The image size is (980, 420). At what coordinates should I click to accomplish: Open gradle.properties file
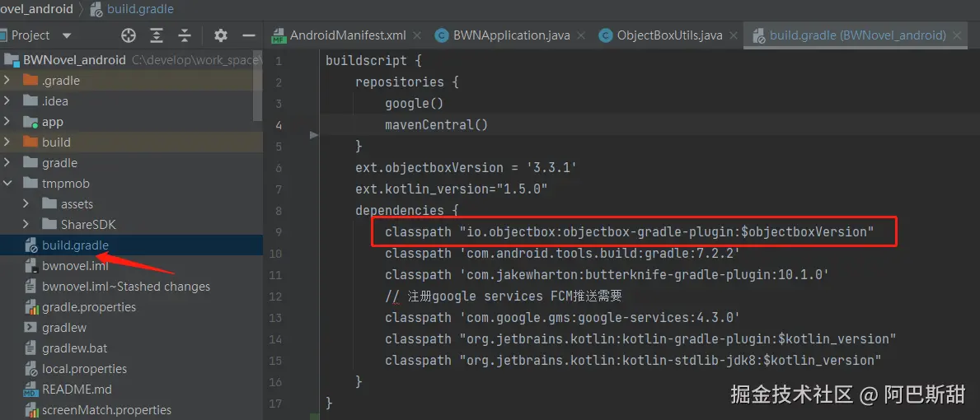click(x=89, y=307)
